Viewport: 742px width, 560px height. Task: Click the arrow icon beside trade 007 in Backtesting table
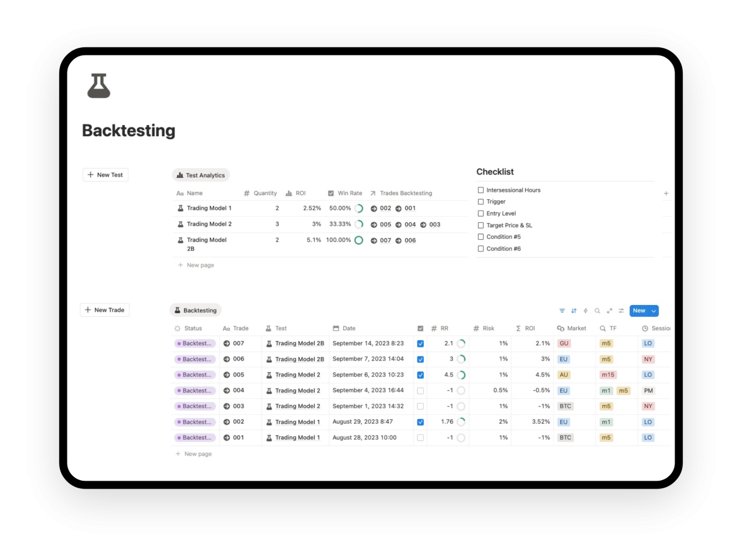pyautogui.click(x=227, y=344)
